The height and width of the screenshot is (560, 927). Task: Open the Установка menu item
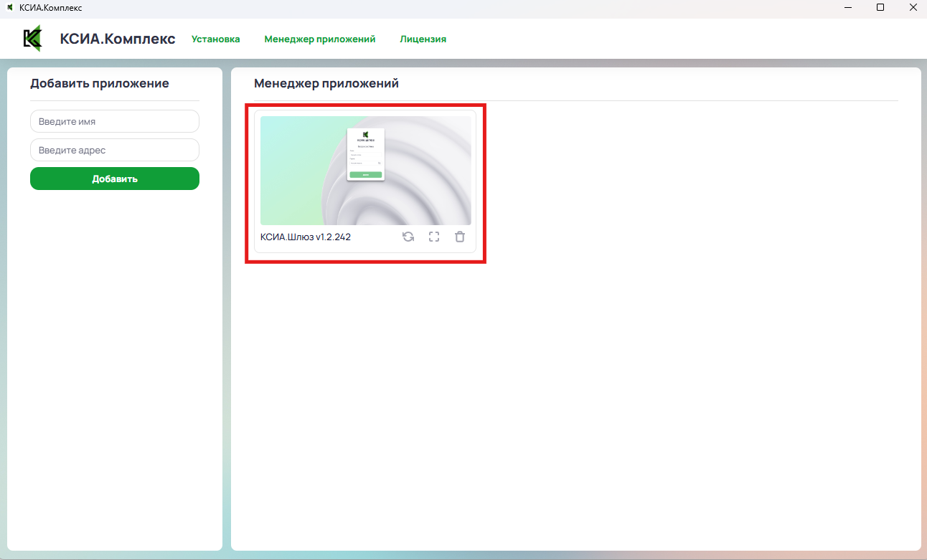(215, 39)
